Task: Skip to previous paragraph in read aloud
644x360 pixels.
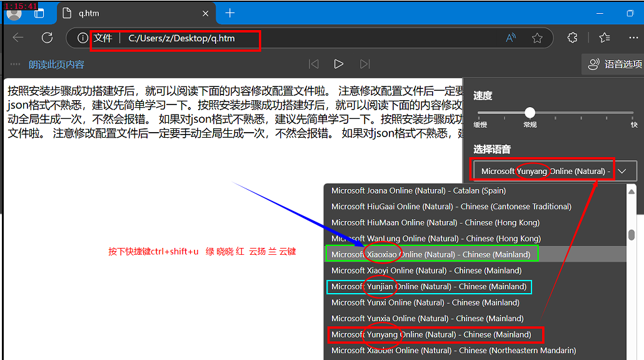Action: point(313,64)
